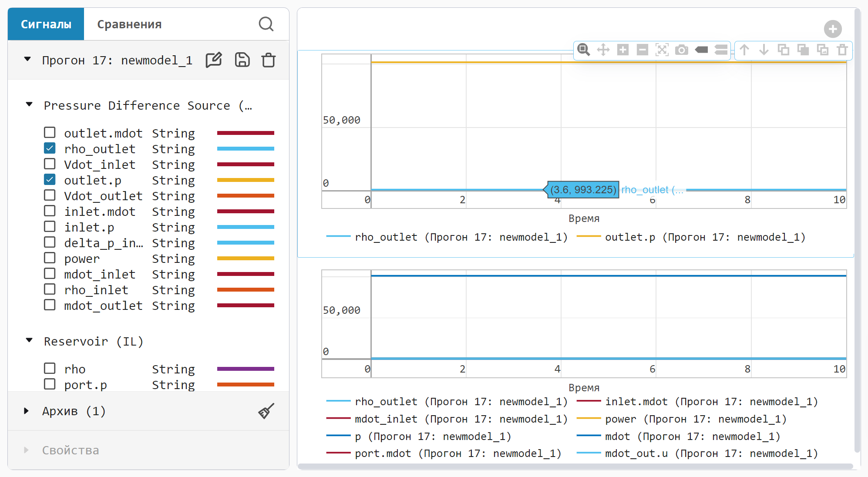The image size is (868, 477).
Task: Collapse the Reservoir (IL) group
Action: [x=29, y=340]
